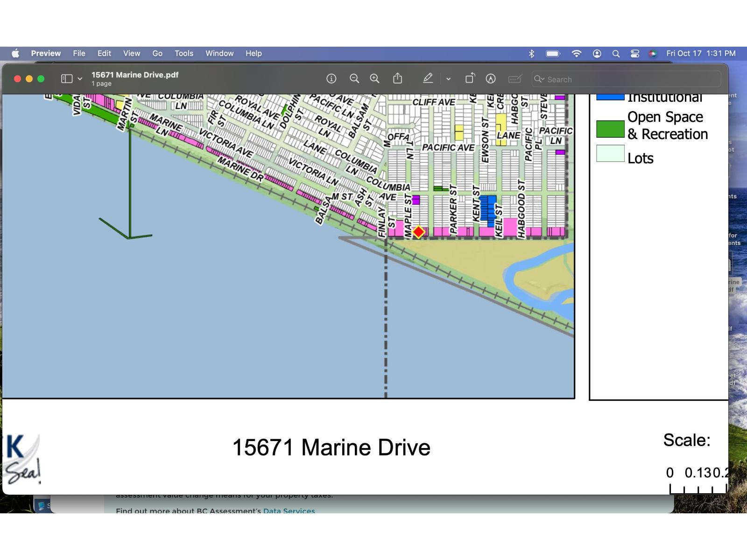The width and height of the screenshot is (747, 560).
Task: Select the Highlight pen tool
Action: point(428,78)
